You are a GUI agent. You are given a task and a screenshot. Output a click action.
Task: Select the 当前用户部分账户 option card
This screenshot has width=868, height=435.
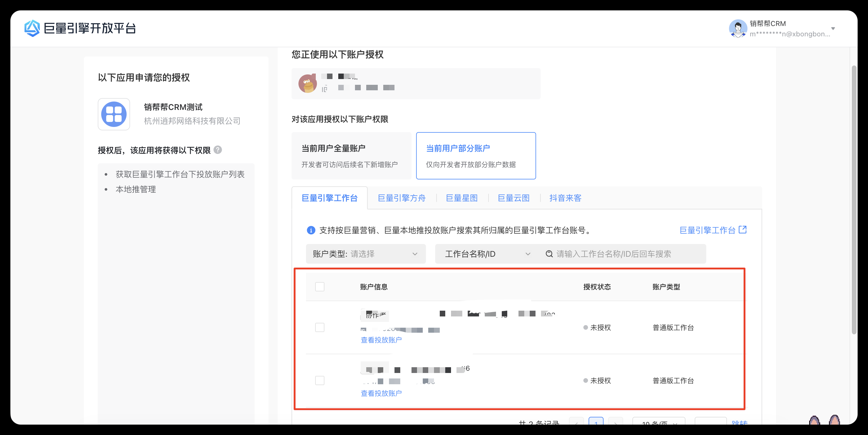[476, 156]
